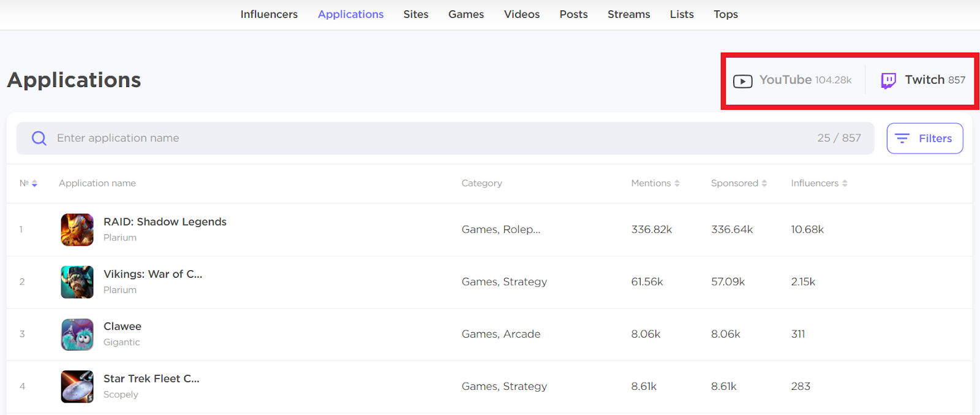980x415 pixels.
Task: Click the 8.06k sponsored value for Clawee
Action: coord(726,334)
